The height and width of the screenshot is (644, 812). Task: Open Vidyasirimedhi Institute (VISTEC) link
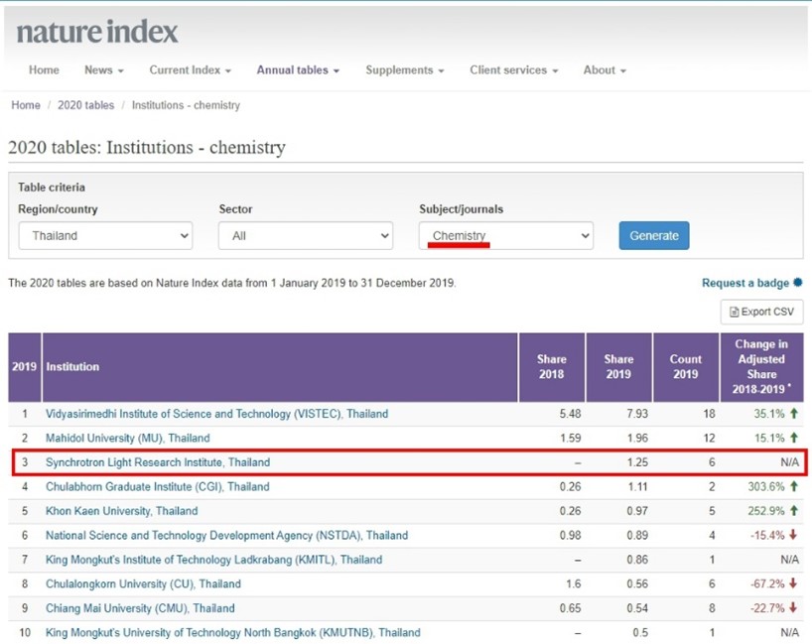click(x=217, y=414)
